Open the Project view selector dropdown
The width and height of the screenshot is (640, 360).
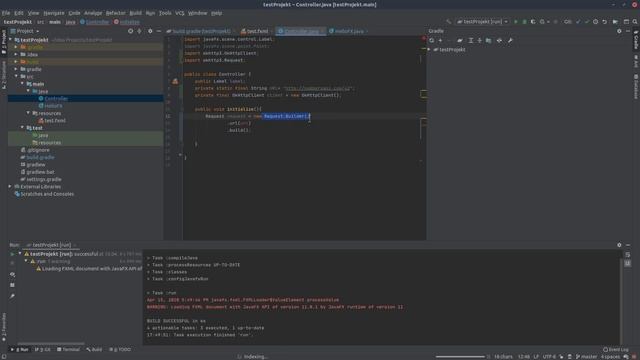tap(25, 31)
